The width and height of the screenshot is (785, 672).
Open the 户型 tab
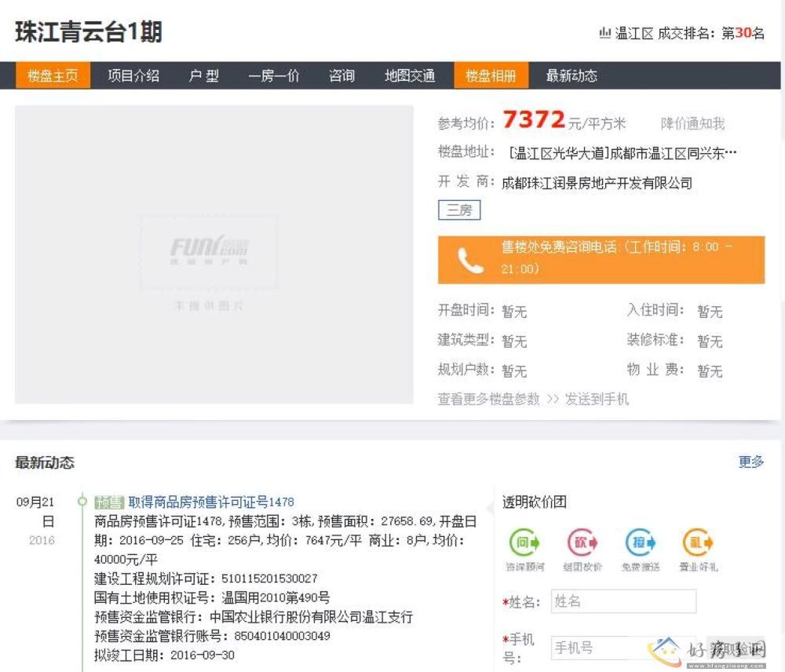[x=204, y=75]
